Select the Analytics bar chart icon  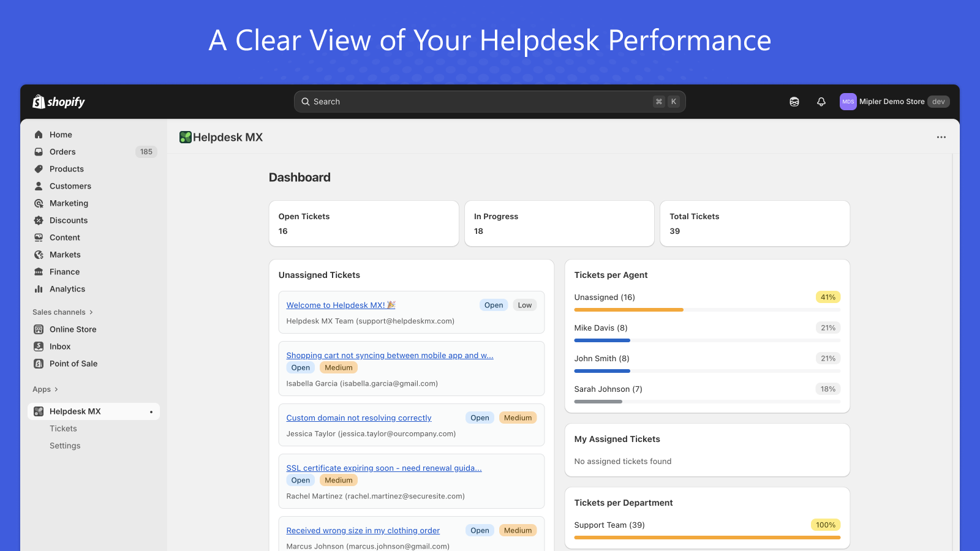point(39,289)
